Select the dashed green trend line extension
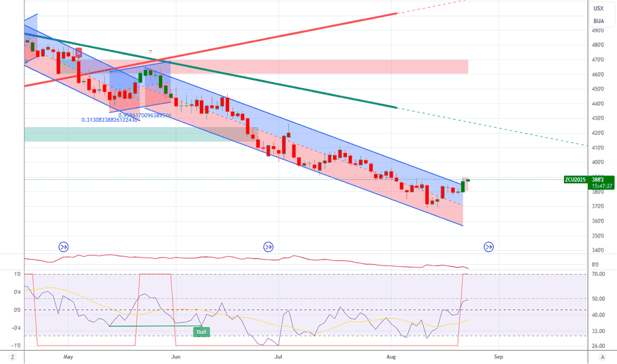Viewport: 617px width, 364px height. point(492,126)
